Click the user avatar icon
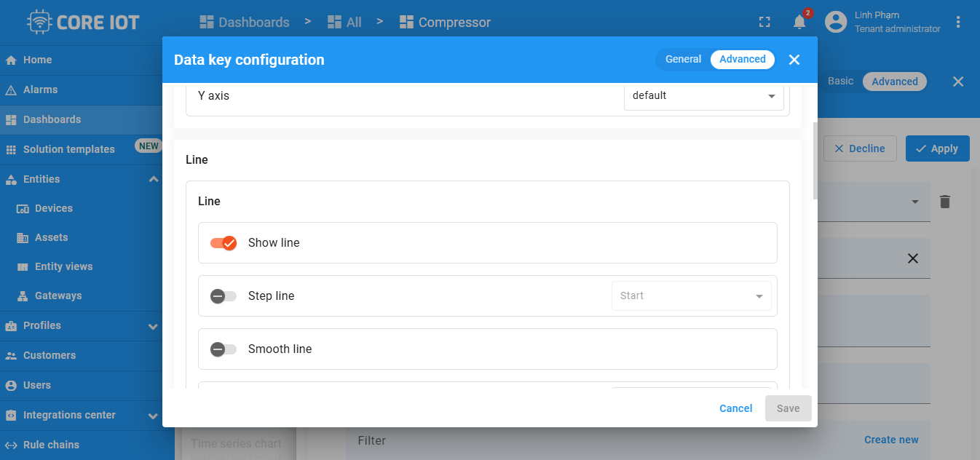The width and height of the screenshot is (980, 460). click(x=836, y=22)
